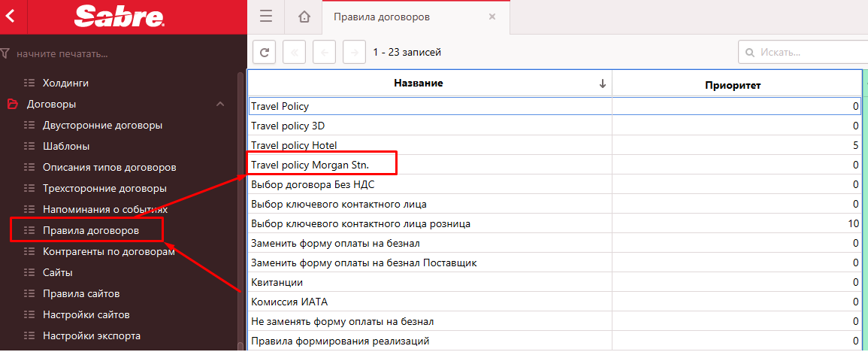This screenshot has height=352, width=868.
Task: Go to previous page arrow
Action: (324, 53)
